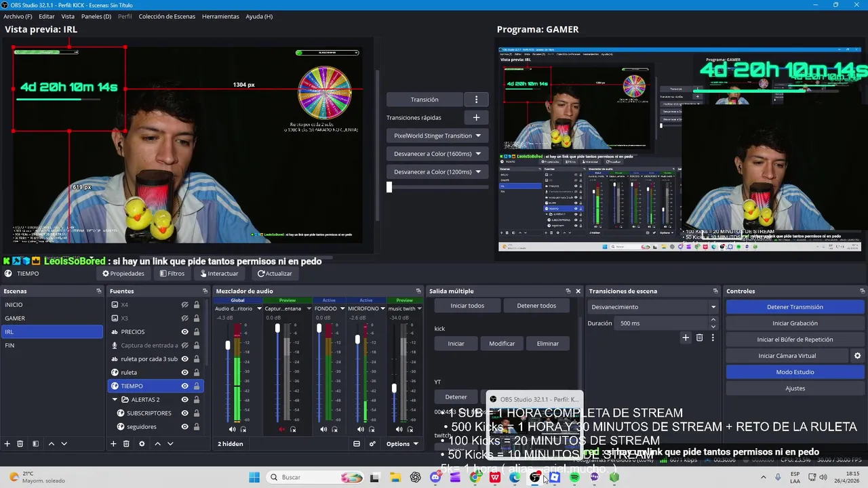Image resolution: width=868 pixels, height=488 pixels.
Task: Show the hidden X4 source
Action: pyautogui.click(x=184, y=305)
